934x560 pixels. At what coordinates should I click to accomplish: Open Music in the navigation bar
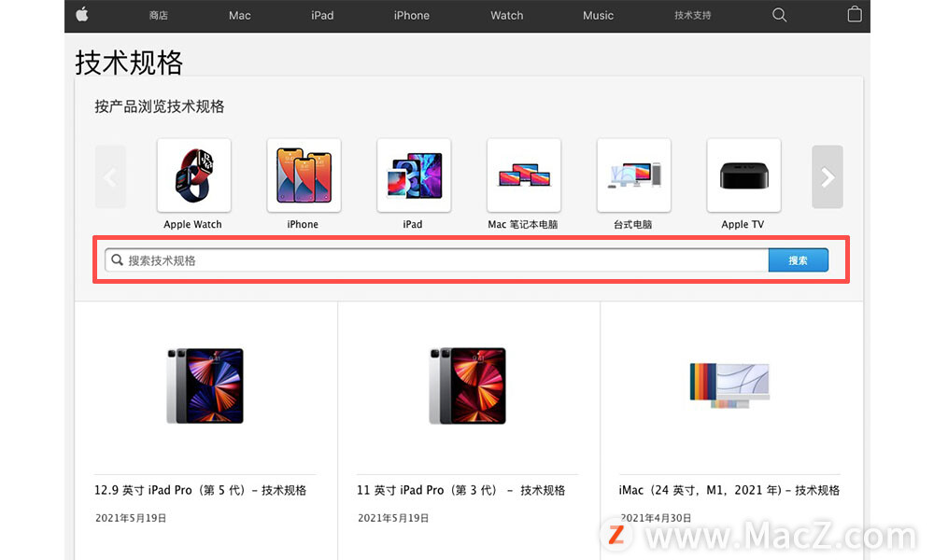click(598, 16)
